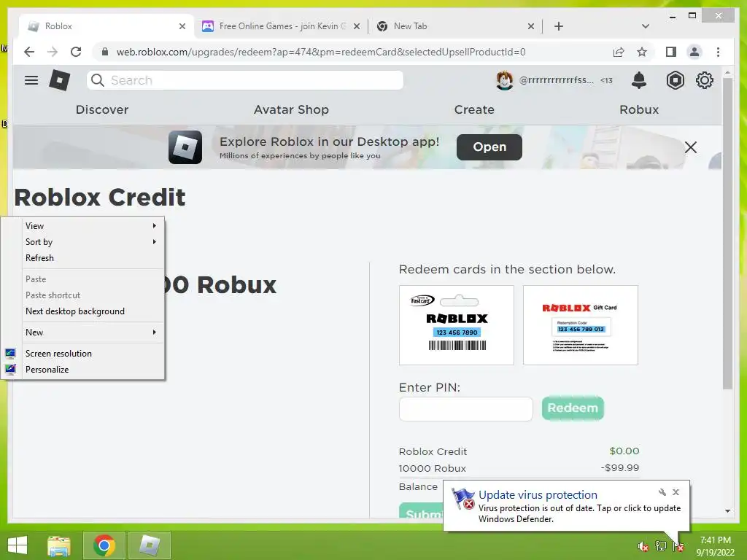Open File Explorer from taskbar

pyautogui.click(x=59, y=545)
